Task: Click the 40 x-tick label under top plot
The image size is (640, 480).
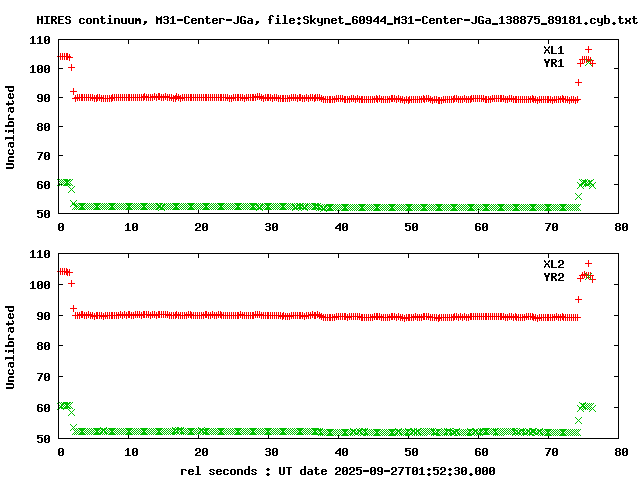Action: pyautogui.click(x=341, y=227)
